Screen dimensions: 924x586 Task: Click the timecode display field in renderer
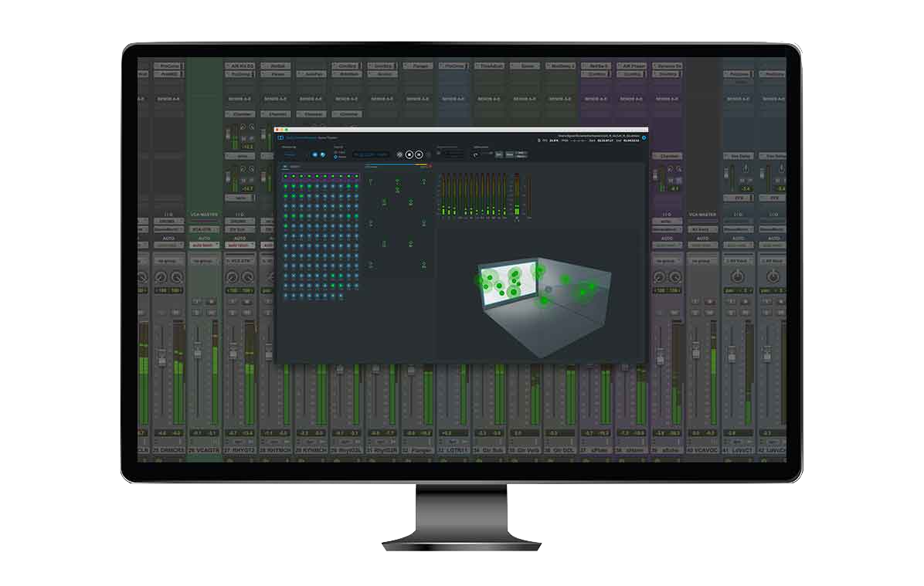372,154
